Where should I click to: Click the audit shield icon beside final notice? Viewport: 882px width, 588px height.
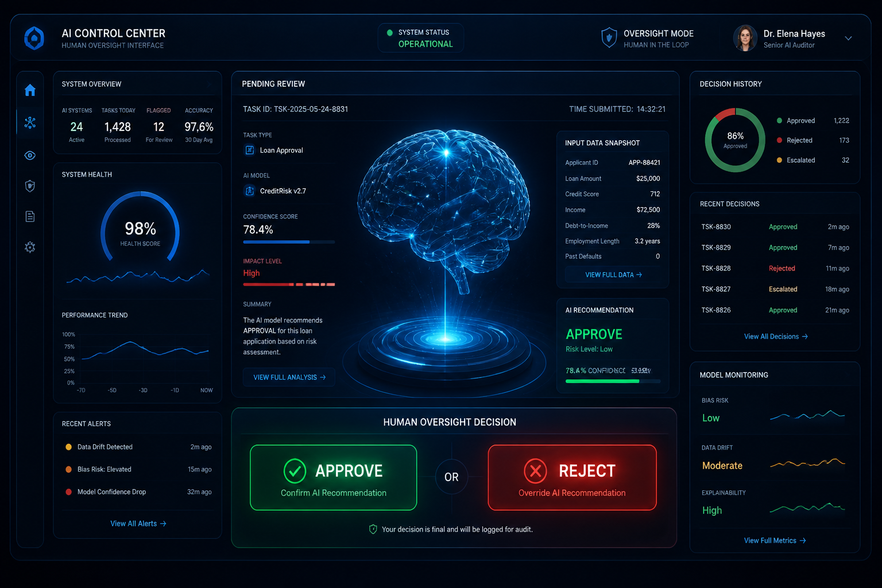[x=373, y=529]
